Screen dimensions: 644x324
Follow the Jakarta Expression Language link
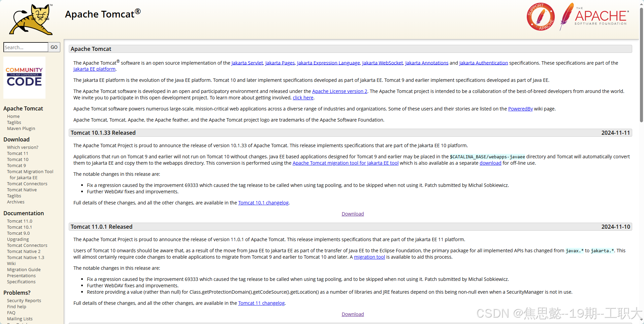pos(328,63)
